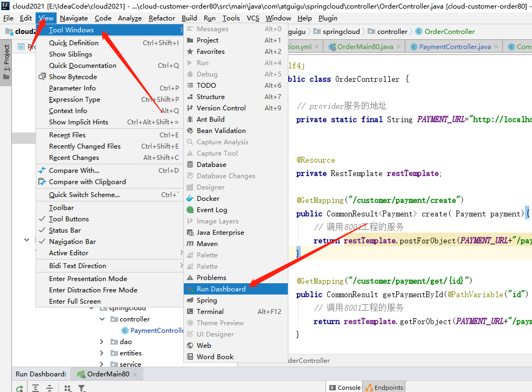Expand the service folder
Viewport: 532px width, 392px height.
coord(101,364)
